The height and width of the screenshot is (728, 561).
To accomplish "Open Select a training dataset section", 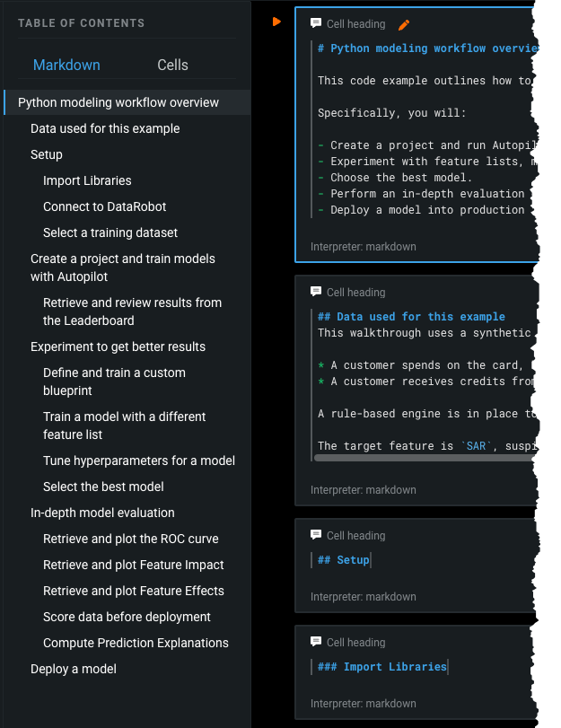I will 110,232.
